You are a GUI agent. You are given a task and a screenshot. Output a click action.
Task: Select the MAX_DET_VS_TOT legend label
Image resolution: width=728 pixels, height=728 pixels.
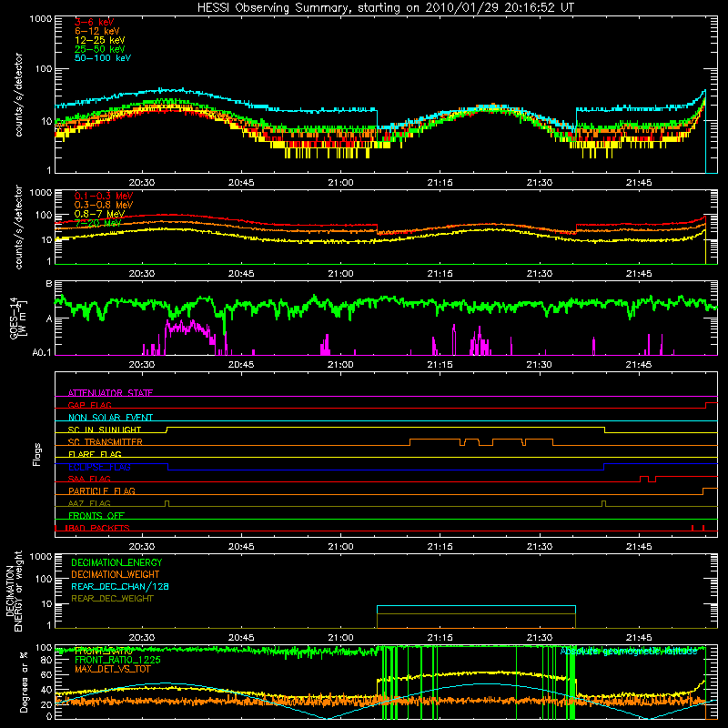(113, 669)
